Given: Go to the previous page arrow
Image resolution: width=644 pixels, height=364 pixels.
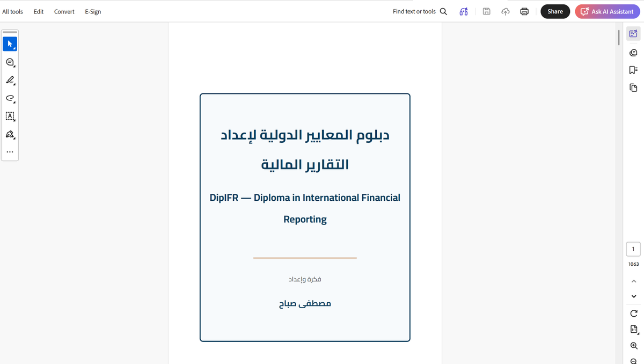Looking at the screenshot, I should pyautogui.click(x=633, y=281).
